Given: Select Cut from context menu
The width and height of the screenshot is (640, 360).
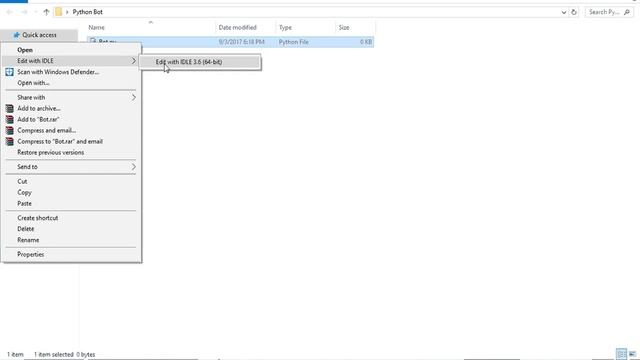Looking at the screenshot, I should click(22, 181).
